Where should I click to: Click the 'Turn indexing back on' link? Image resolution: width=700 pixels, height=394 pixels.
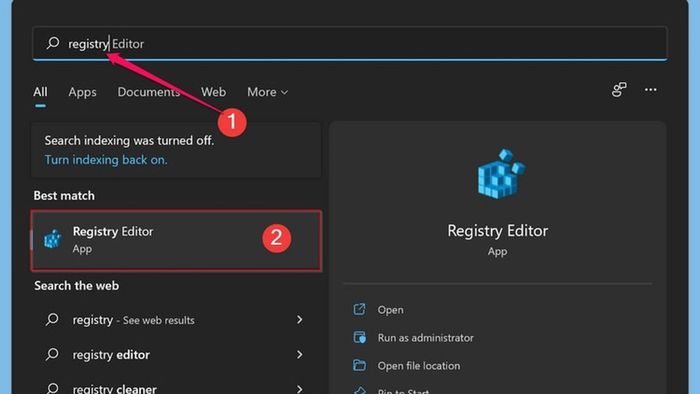coord(106,160)
